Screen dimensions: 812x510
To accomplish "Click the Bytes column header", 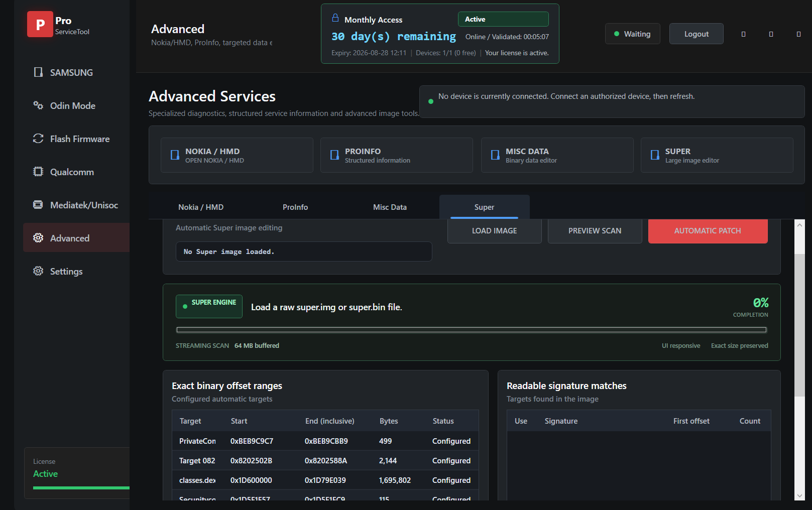I will click(x=389, y=421).
